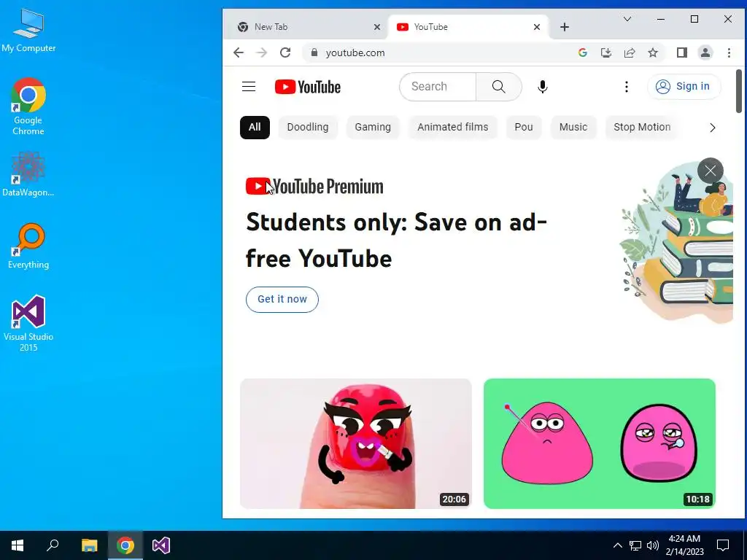The image size is (747, 560).
Task: Select the Stop Motion chip
Action: click(642, 127)
